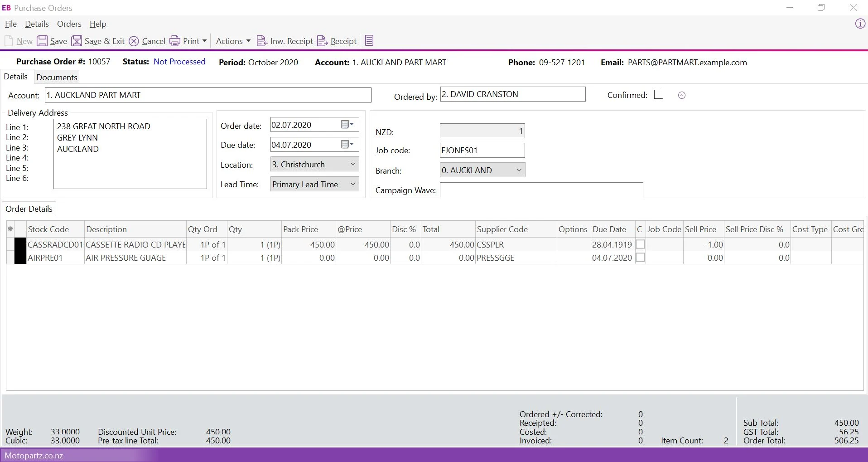Open the Actions menu button
The width and height of the screenshot is (868, 462).
232,41
